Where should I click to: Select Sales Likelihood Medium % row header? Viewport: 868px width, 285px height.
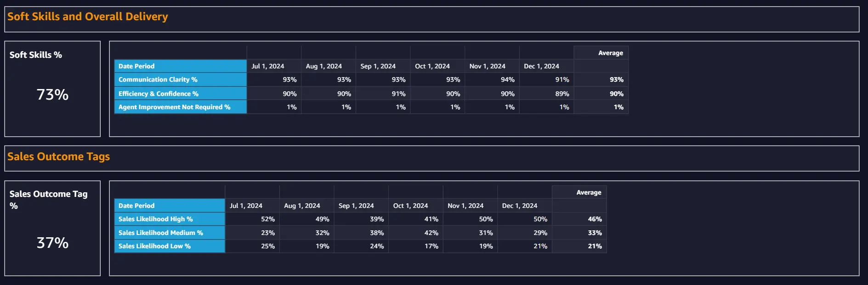point(170,233)
